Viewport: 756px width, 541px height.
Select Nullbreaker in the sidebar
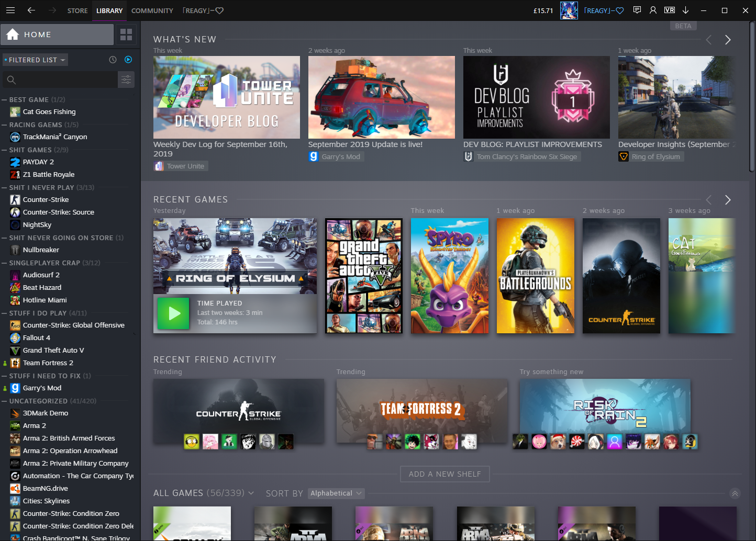[x=41, y=250]
